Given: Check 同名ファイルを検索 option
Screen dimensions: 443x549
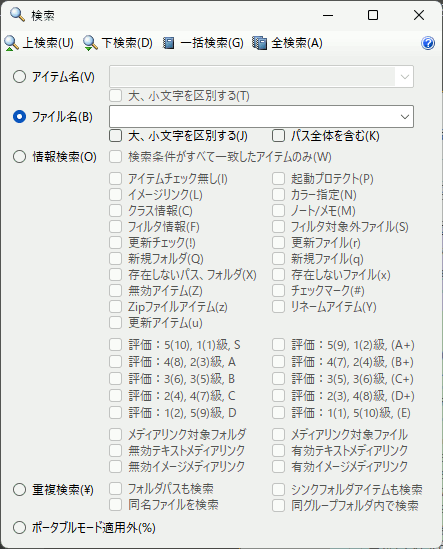Looking at the screenshot, I should tap(116, 505).
